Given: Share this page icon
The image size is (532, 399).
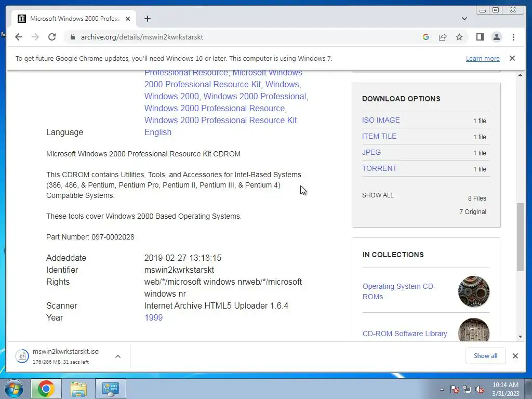Looking at the screenshot, I should point(443,37).
